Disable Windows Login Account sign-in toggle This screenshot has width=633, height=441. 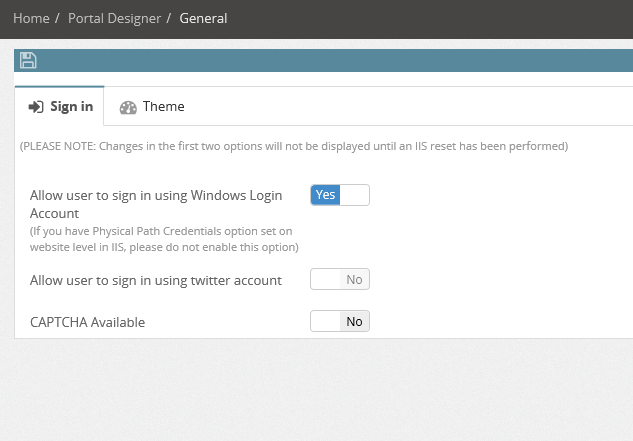(340, 195)
